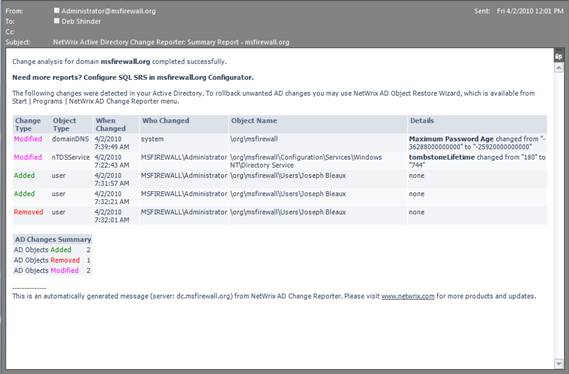Click the bold msfirewall.org domain name in first line
The height and width of the screenshot is (374, 569).
(x=125, y=62)
